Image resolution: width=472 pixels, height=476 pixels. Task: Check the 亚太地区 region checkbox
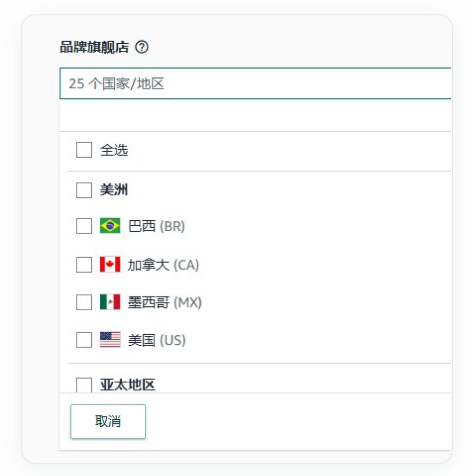click(84, 385)
